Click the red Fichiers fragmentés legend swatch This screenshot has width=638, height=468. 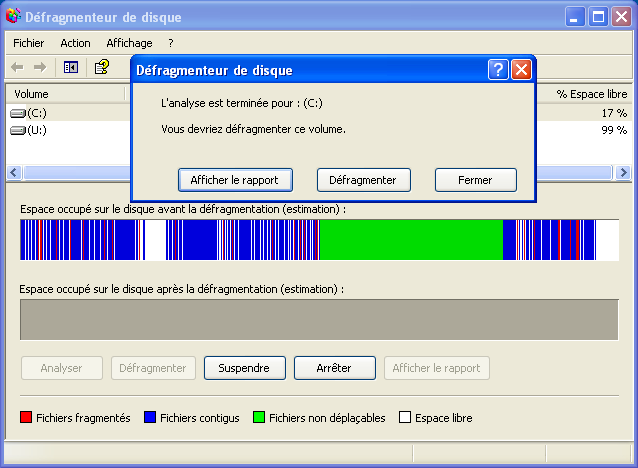(27, 418)
